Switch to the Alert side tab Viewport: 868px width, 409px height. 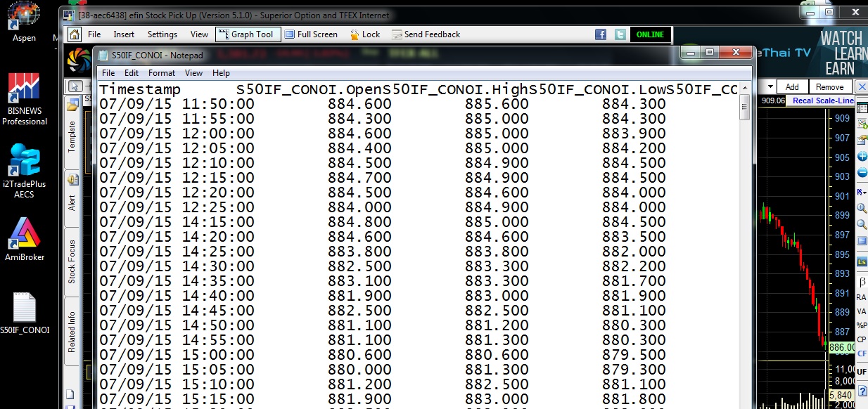click(72, 197)
